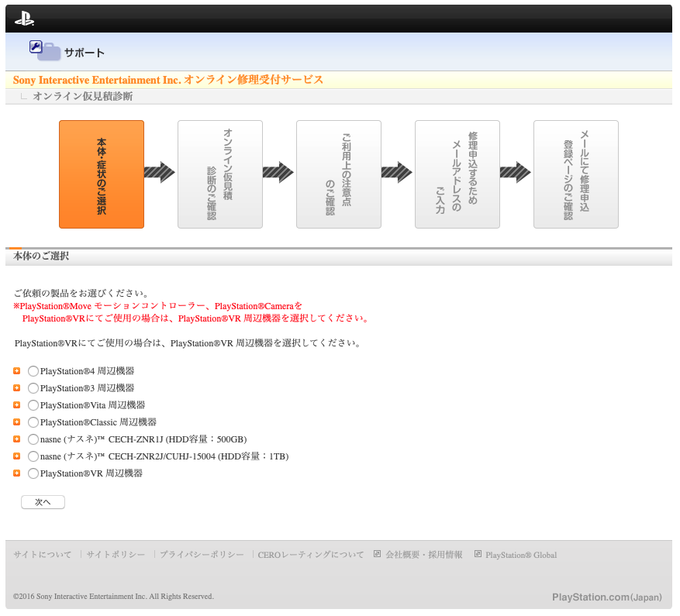Open the サイトポリシー footer link
This screenshot has width=680, height=616.
(116, 555)
